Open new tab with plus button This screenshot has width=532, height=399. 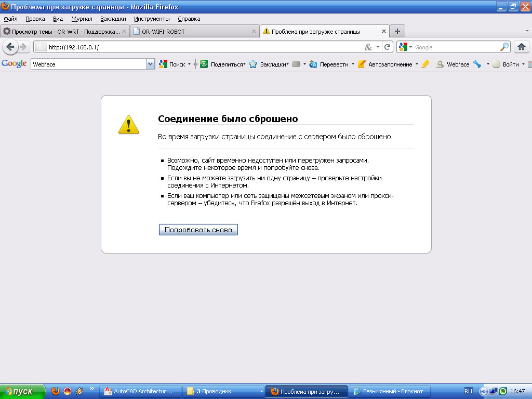coord(397,31)
